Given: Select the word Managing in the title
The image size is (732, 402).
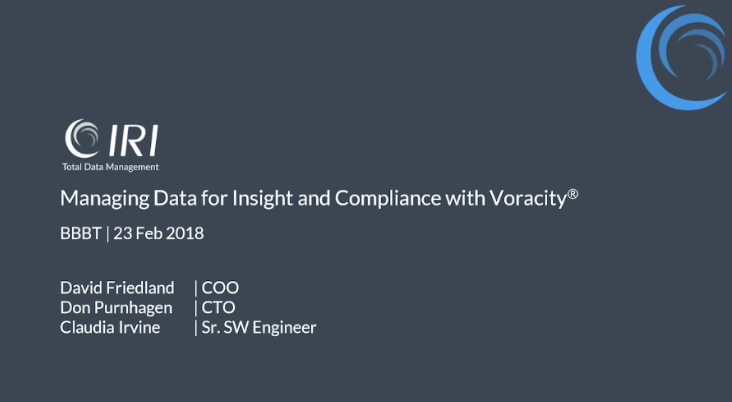Looking at the screenshot, I should click(105, 198).
